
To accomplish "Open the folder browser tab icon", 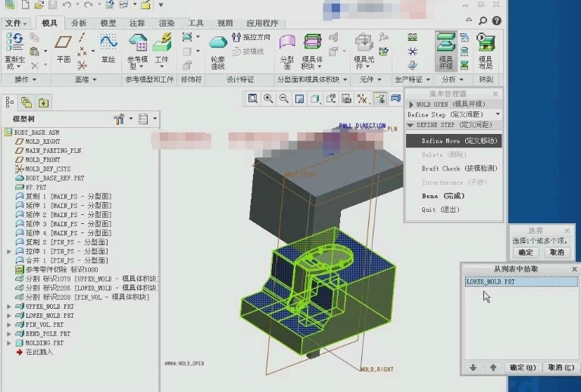I will pyautogui.click(x=27, y=102).
